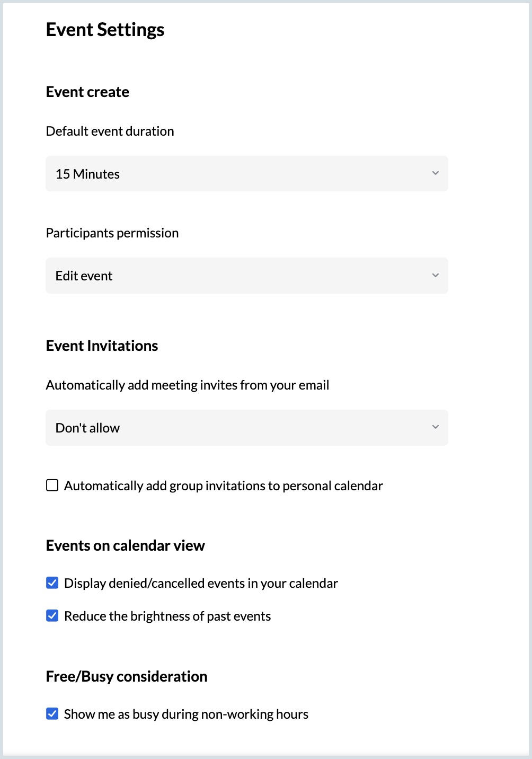The image size is (532, 759).
Task: Click the Participants permission label
Action: (x=112, y=233)
